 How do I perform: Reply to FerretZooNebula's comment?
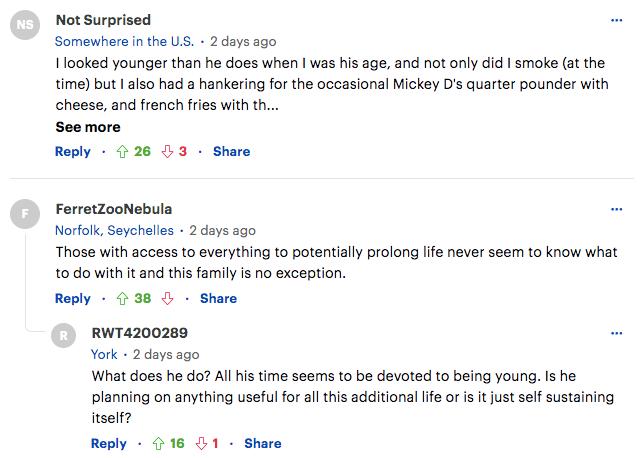coord(73,298)
